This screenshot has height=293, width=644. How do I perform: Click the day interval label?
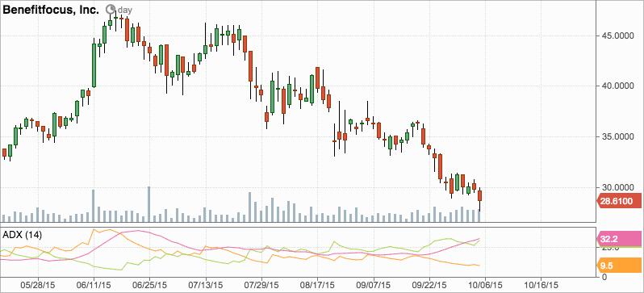pyautogui.click(x=125, y=10)
